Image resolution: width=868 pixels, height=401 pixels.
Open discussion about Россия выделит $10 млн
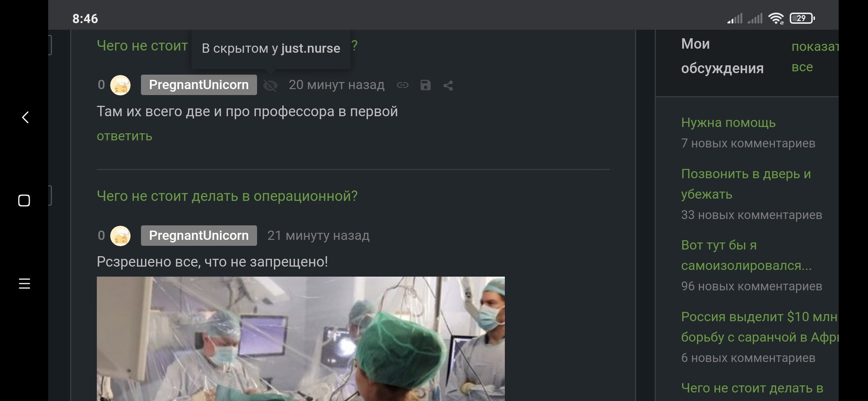point(759,327)
